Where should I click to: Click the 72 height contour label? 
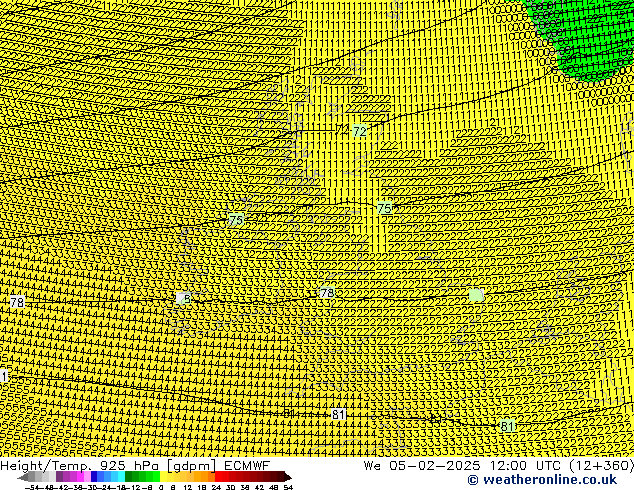tap(359, 131)
